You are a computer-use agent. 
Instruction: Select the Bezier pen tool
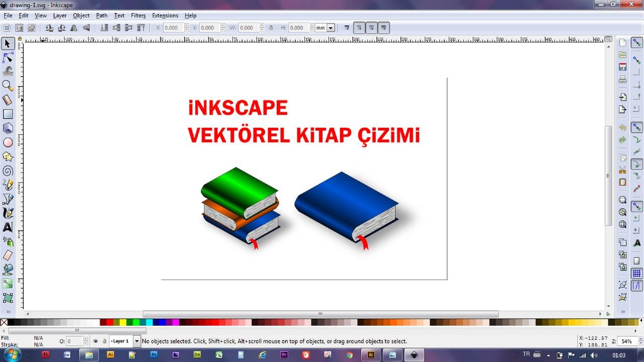click(x=8, y=199)
